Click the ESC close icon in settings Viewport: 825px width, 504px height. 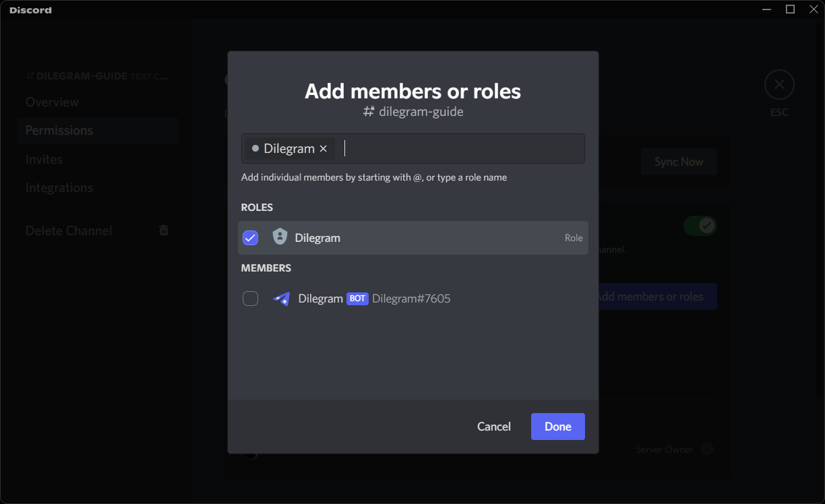pos(779,84)
